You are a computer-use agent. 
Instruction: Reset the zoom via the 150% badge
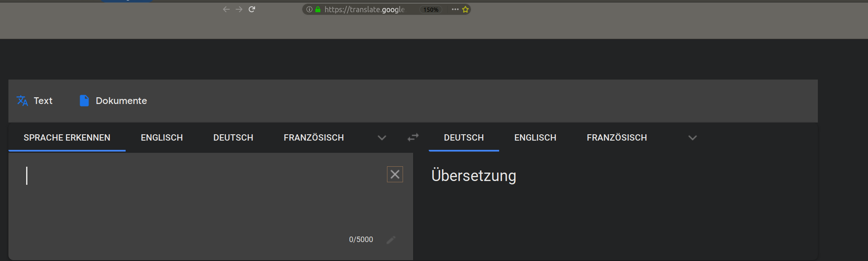click(x=431, y=10)
